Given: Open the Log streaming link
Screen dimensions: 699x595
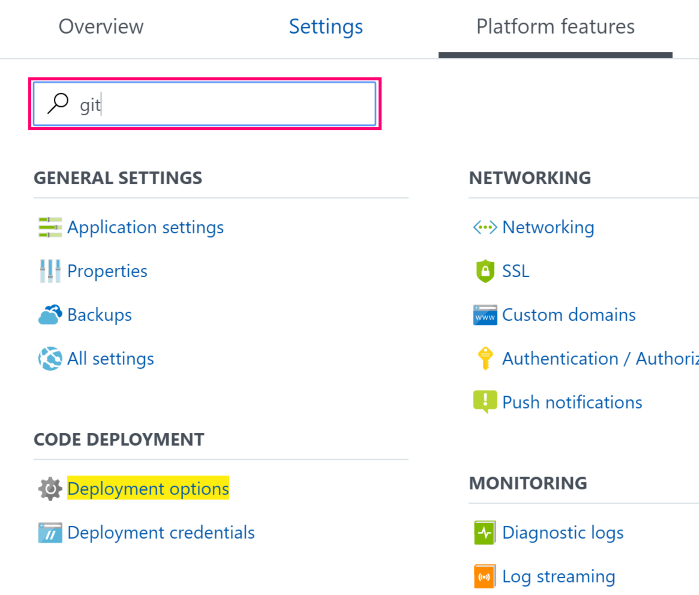Looking at the screenshot, I should point(558,577).
